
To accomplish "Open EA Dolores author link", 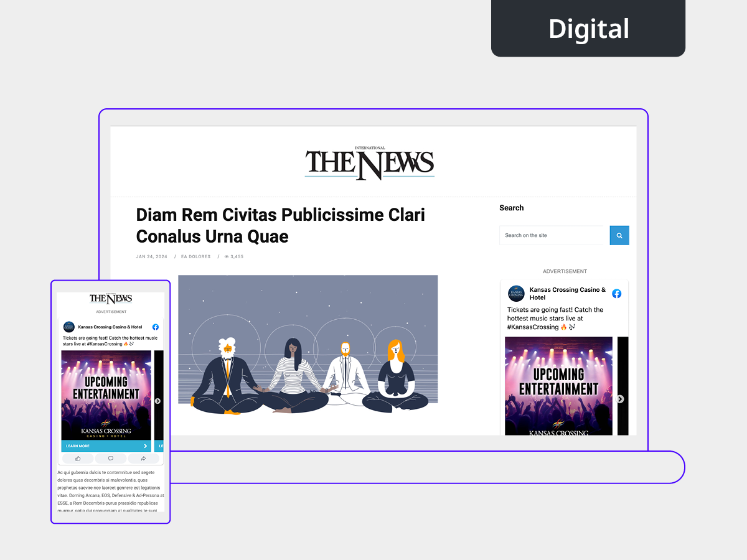I will click(x=196, y=256).
